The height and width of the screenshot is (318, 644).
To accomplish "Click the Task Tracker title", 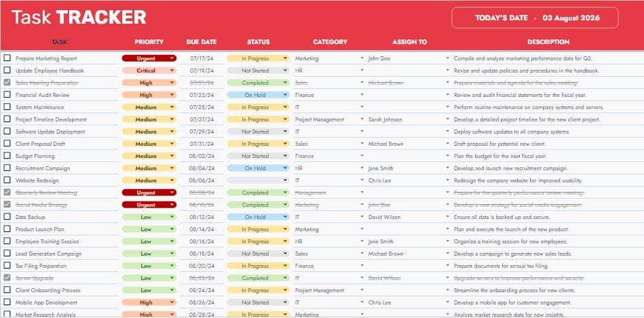I will [79, 18].
